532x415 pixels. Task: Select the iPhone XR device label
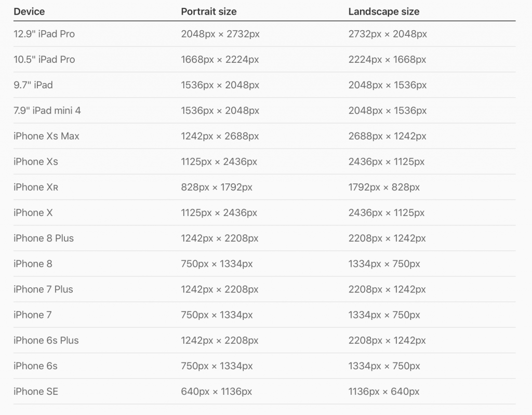[36, 187]
